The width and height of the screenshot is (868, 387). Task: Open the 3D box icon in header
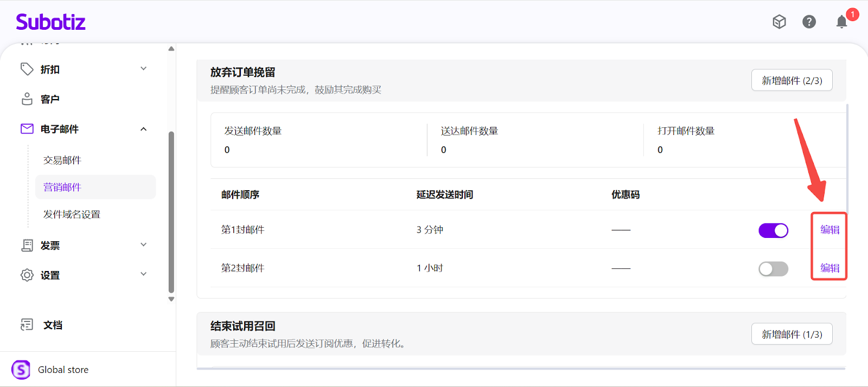click(x=779, y=22)
